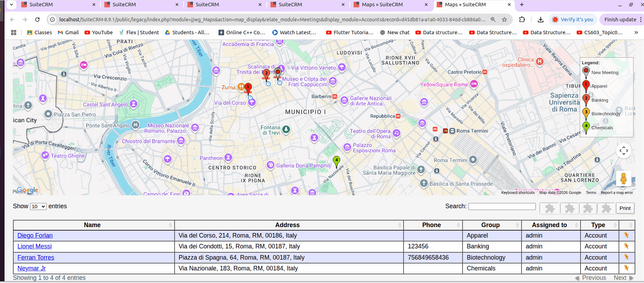Click the Castel Sant'Angelo map icon
This screenshot has height=283, width=644.
point(133,104)
